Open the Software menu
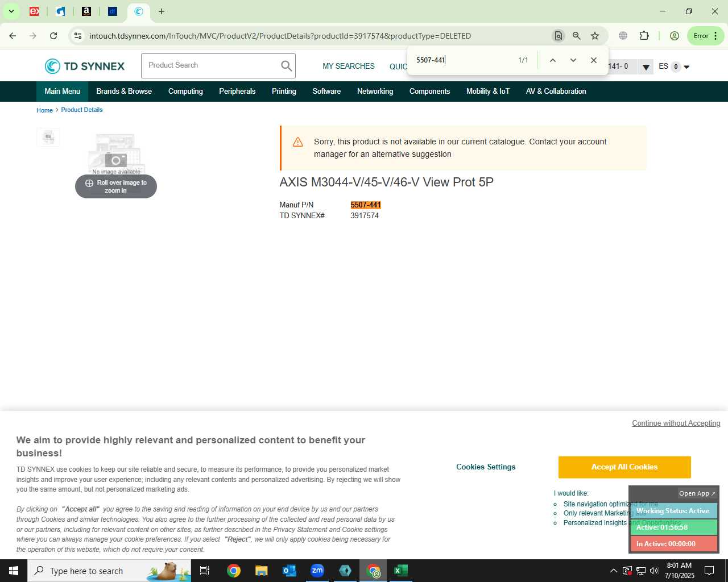Screen dimensions: 728x582 click(326, 92)
